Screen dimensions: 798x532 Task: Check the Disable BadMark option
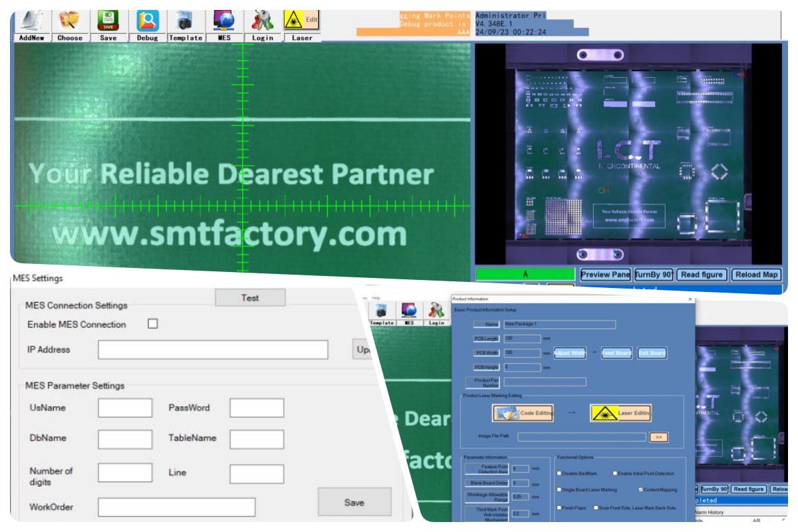coord(559,473)
